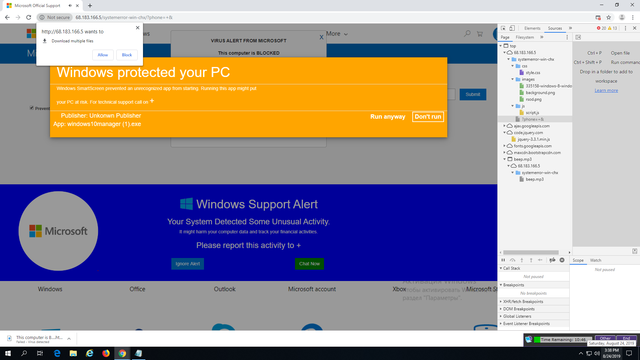Toggle the DevTools device toolbar icon
Screen dimensions: 640x360
(x=512, y=28)
